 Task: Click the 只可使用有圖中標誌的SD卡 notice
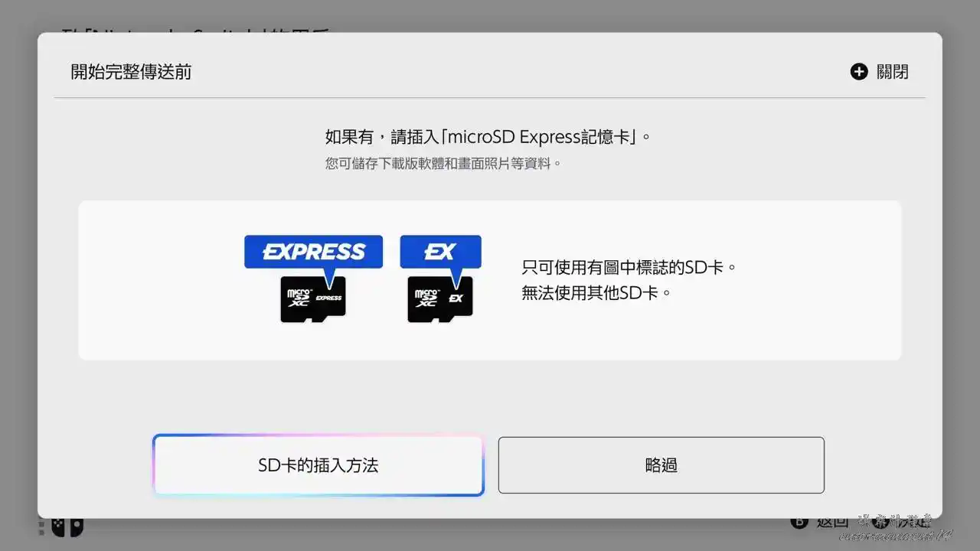(x=629, y=268)
